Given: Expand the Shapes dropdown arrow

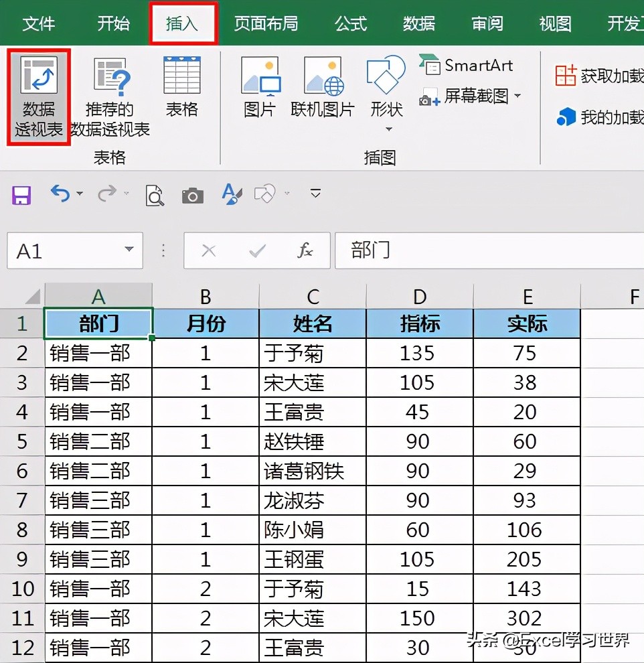Looking at the screenshot, I should click(x=389, y=129).
